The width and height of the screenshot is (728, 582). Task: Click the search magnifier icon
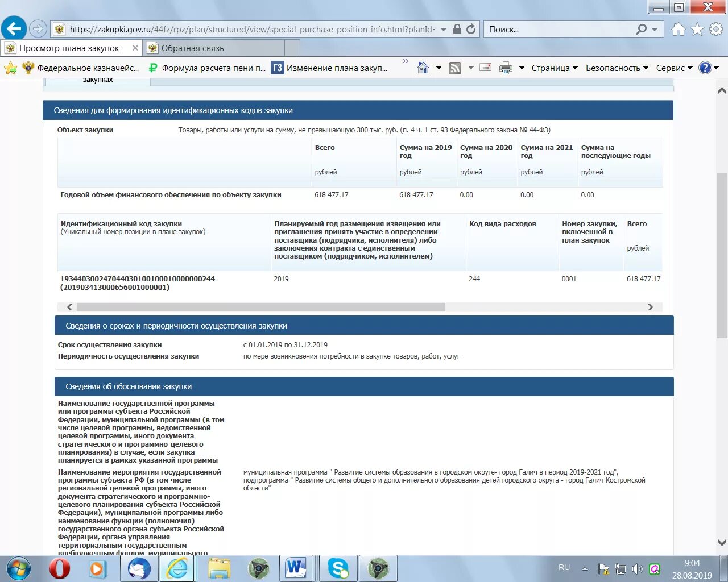point(641,29)
